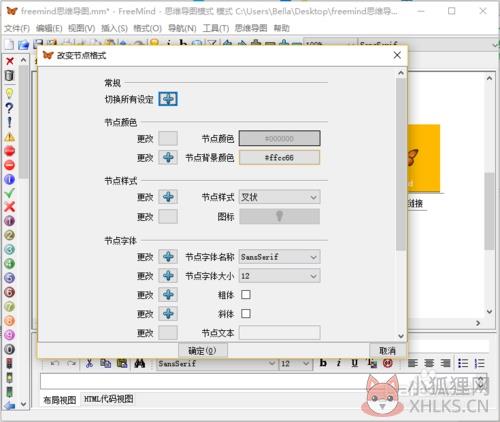Add the priority 5 number icon
Image resolution: width=500 pixels, height=422 pixels.
coord(10,278)
